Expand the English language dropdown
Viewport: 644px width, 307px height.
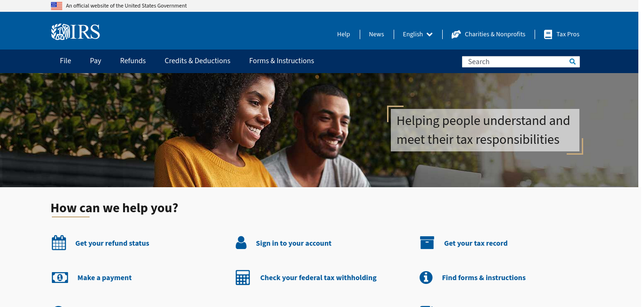pyautogui.click(x=418, y=34)
